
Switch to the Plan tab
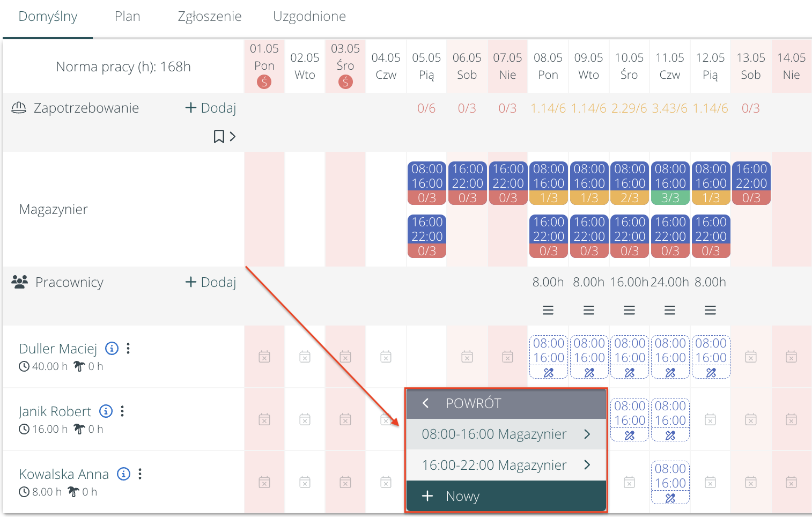[128, 17]
